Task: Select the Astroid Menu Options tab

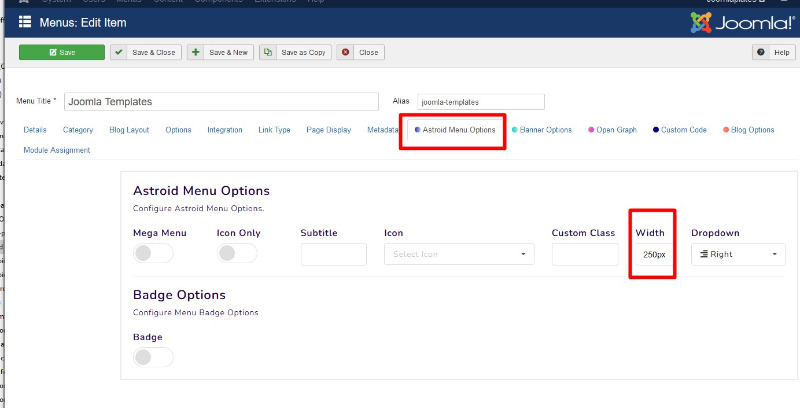Action: 455,130
